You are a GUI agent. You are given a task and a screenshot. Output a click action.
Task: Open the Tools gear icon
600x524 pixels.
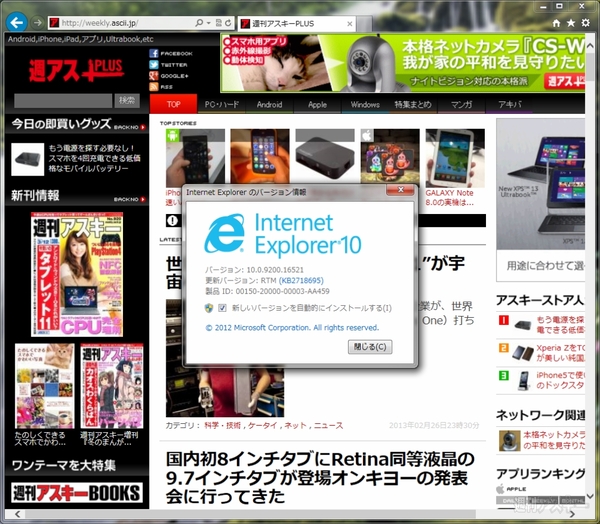(585, 23)
